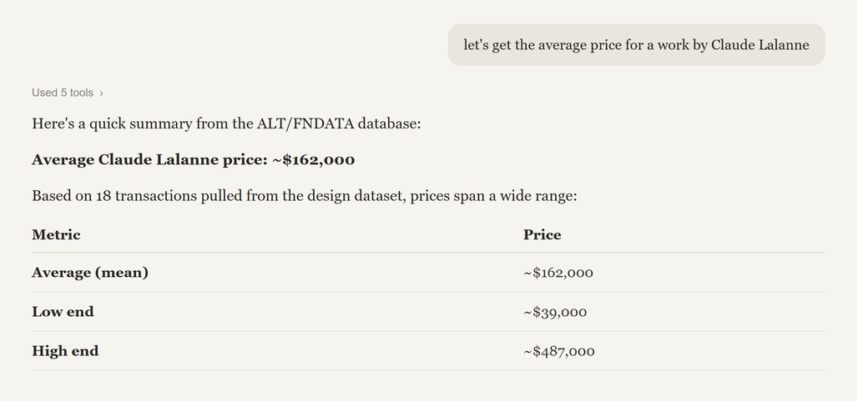Select the 'Average (mean)' row label

(x=90, y=273)
